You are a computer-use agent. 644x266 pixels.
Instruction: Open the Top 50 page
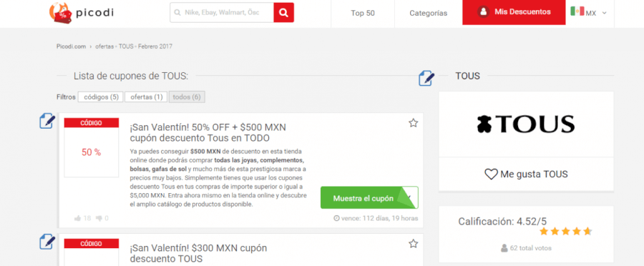[363, 13]
